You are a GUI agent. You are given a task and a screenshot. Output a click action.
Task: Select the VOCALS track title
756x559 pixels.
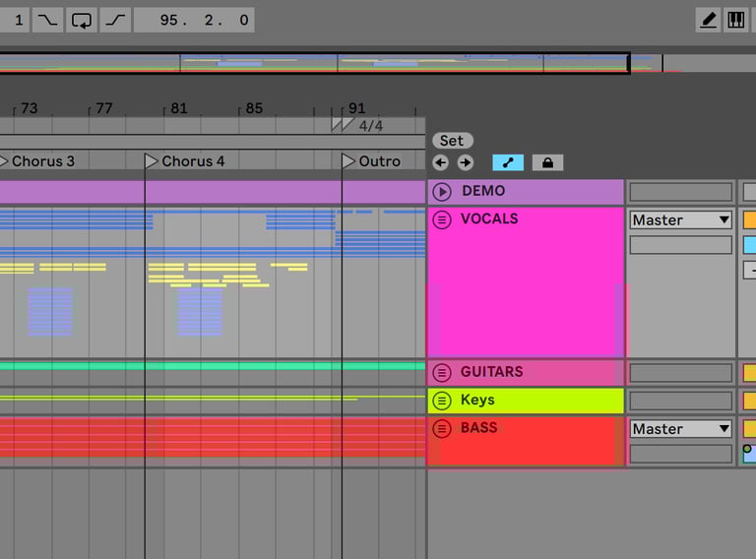pyautogui.click(x=489, y=218)
